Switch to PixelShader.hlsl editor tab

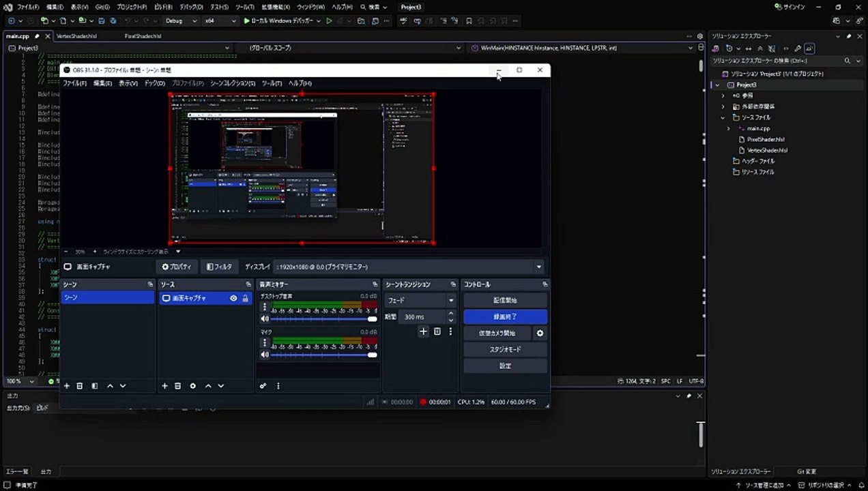tap(143, 36)
